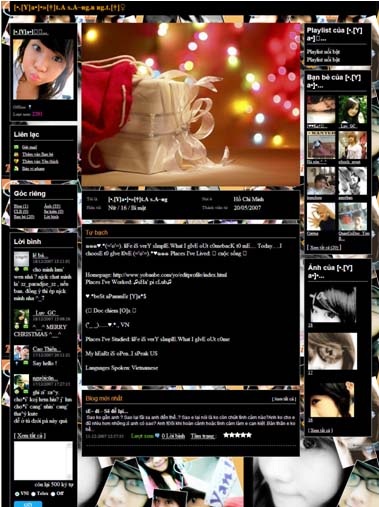Viewport: 379px width, 507px height.
Task: Click the profile name link above the avatar
Action: pyautogui.click(x=30, y=32)
